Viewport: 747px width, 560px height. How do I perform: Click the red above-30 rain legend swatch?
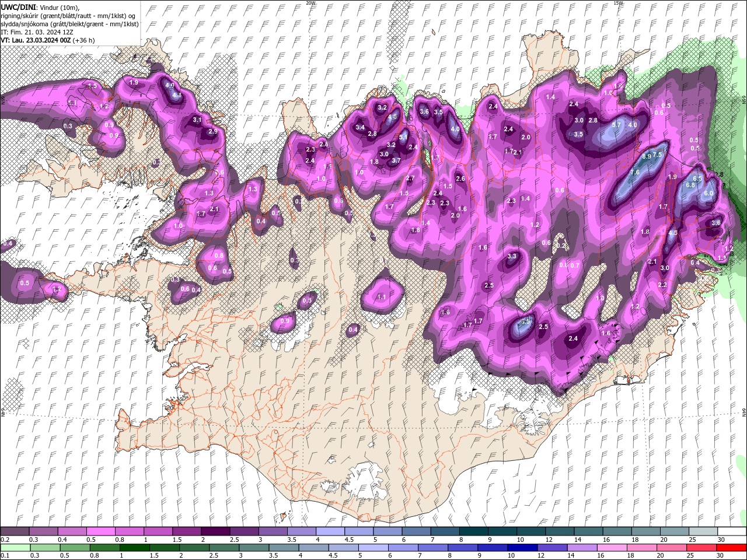(x=732, y=548)
